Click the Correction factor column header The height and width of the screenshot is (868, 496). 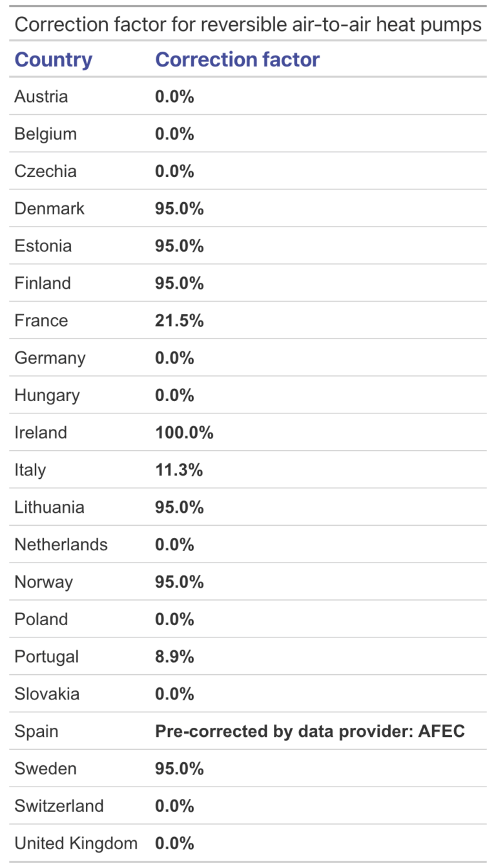(x=238, y=59)
